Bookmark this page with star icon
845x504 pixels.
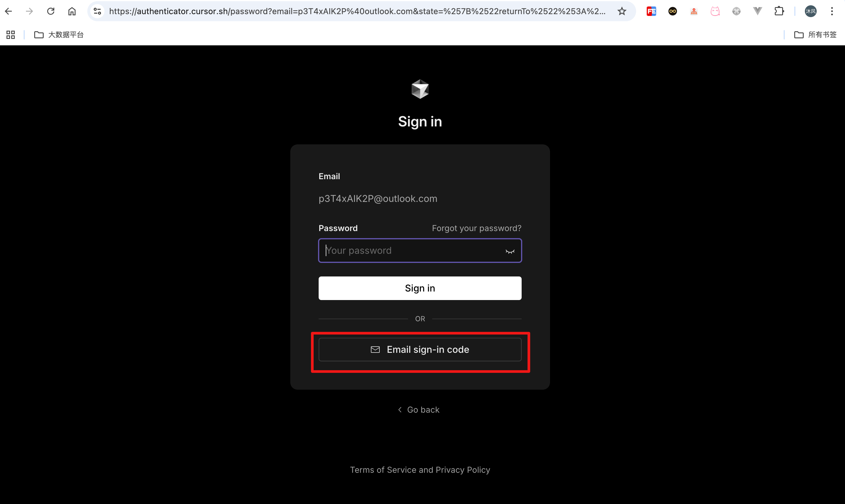point(622,11)
